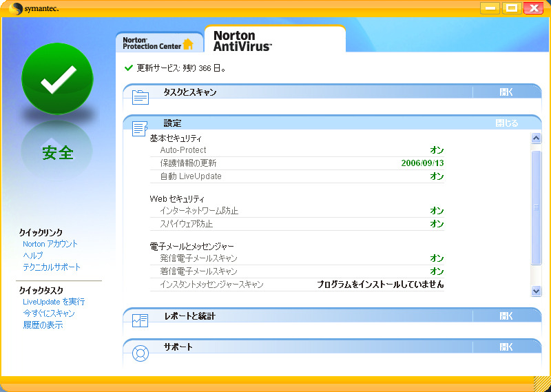This screenshot has width=551, height=392.
Task: Toggle 着信電子メールスキャン オン status
Action: (437, 271)
